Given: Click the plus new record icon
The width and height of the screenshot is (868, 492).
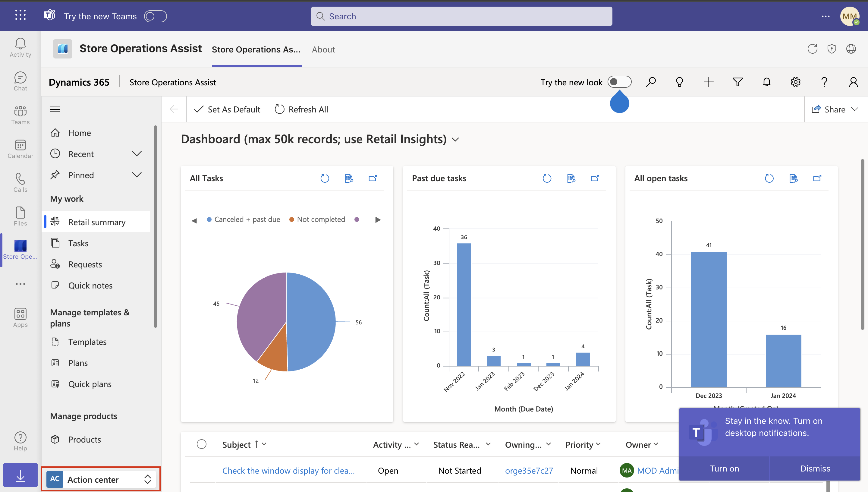Looking at the screenshot, I should (x=709, y=82).
